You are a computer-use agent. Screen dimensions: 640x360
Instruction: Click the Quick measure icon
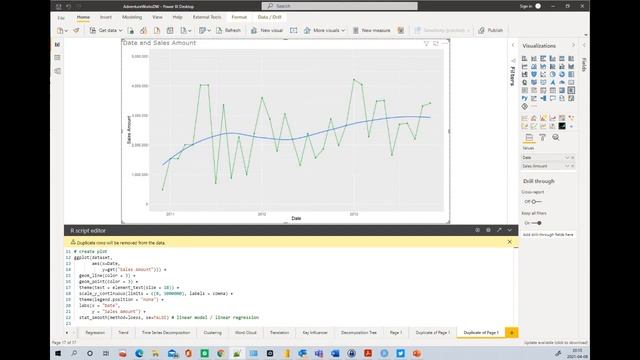point(401,31)
